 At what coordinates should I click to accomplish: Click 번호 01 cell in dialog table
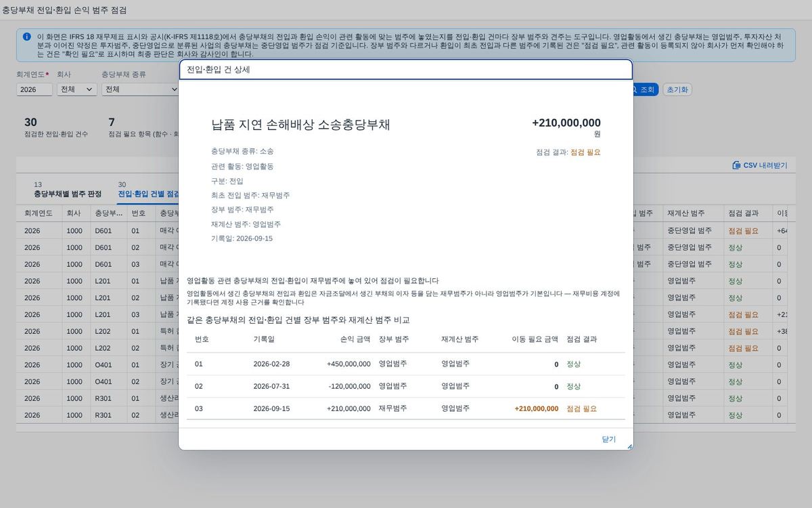[199, 364]
